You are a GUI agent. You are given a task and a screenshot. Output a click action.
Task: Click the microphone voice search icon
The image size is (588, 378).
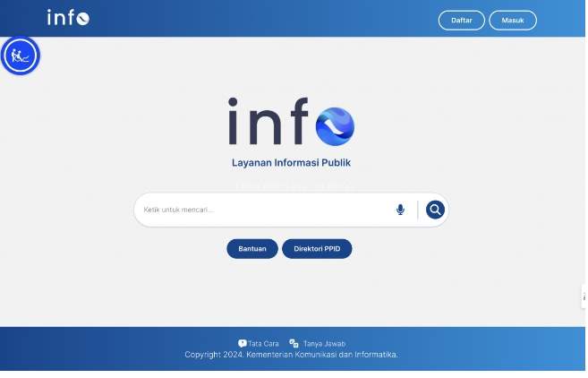click(400, 210)
